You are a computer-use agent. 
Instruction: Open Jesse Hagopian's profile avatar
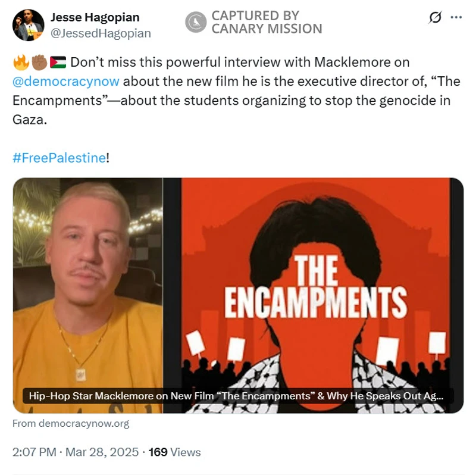tap(28, 25)
